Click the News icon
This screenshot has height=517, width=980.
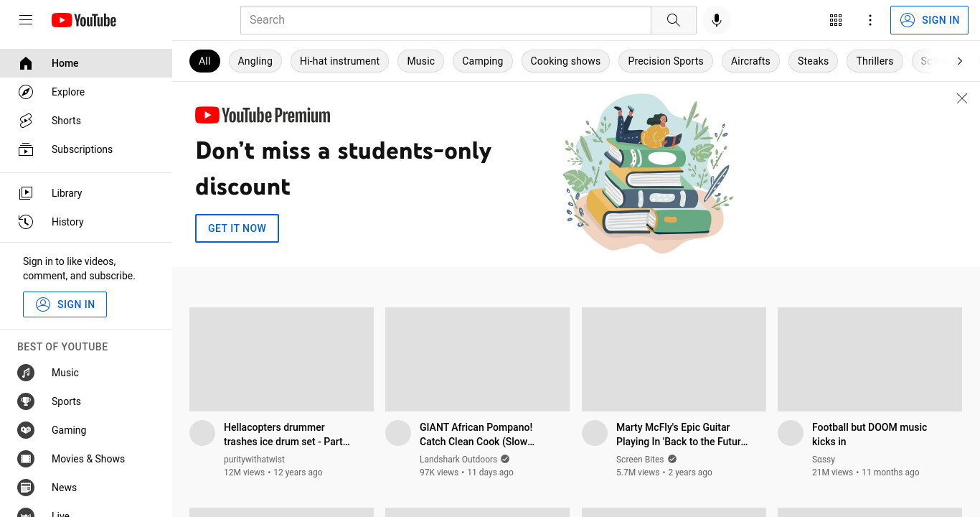(26, 488)
